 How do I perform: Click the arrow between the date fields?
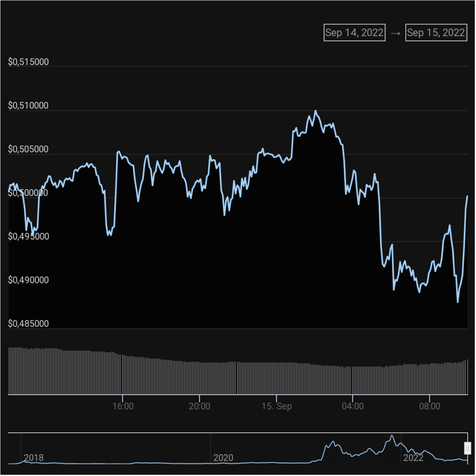pyautogui.click(x=395, y=33)
